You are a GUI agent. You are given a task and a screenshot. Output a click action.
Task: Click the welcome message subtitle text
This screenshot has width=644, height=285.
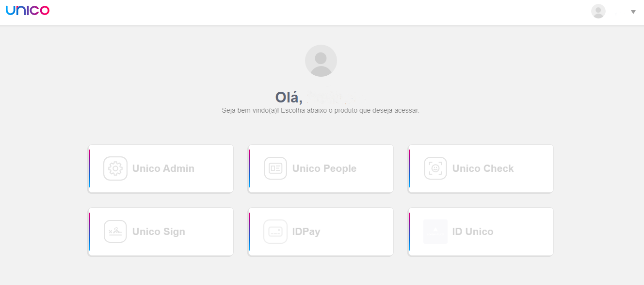pos(321,110)
